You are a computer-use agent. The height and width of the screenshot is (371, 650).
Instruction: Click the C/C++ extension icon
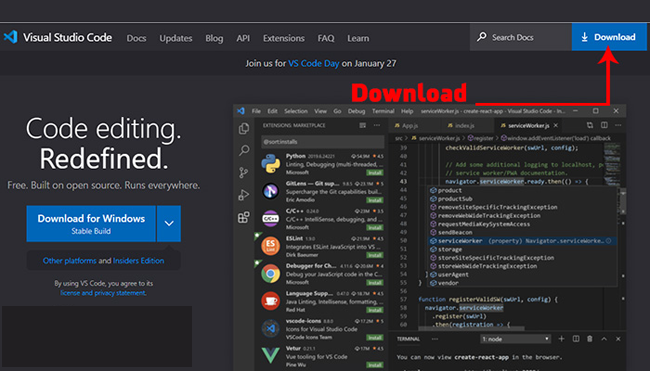[x=271, y=218]
